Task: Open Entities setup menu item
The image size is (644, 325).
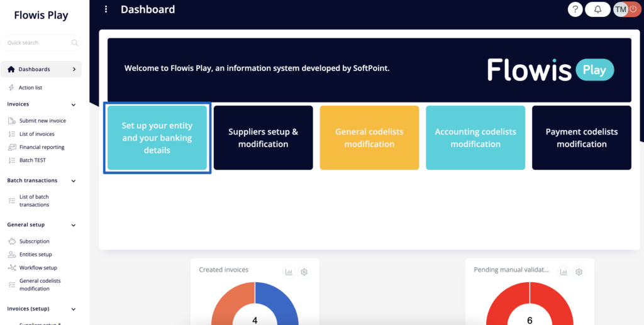Action: coord(36,255)
